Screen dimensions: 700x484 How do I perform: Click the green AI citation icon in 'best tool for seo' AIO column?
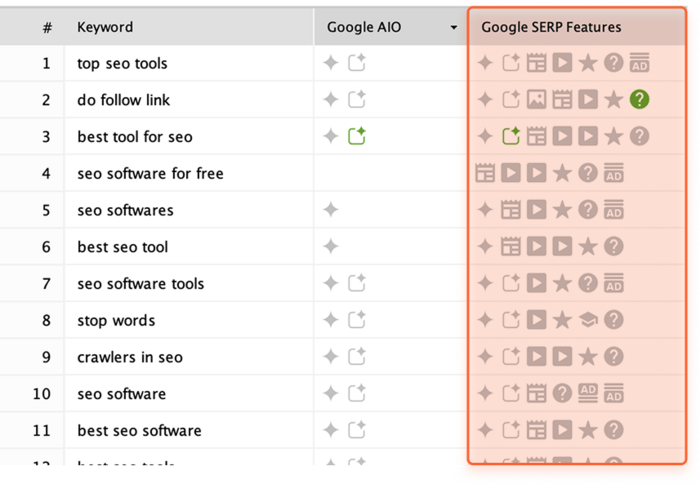[357, 136]
